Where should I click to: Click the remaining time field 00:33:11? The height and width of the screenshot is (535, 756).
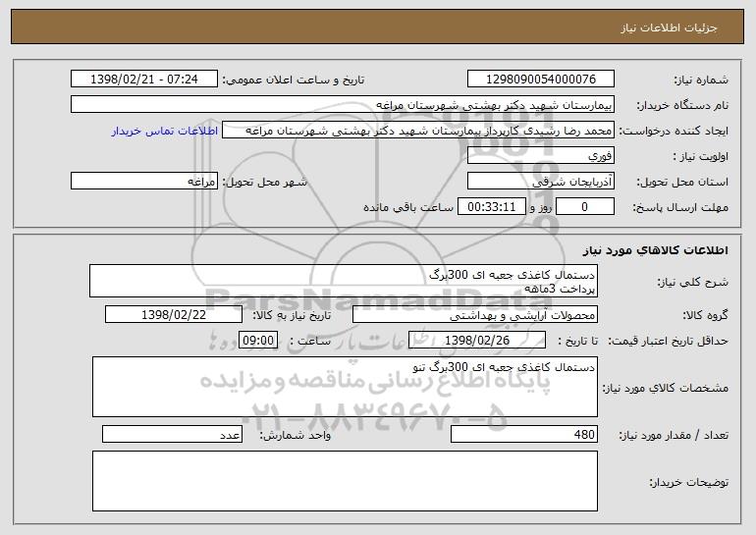click(x=491, y=207)
